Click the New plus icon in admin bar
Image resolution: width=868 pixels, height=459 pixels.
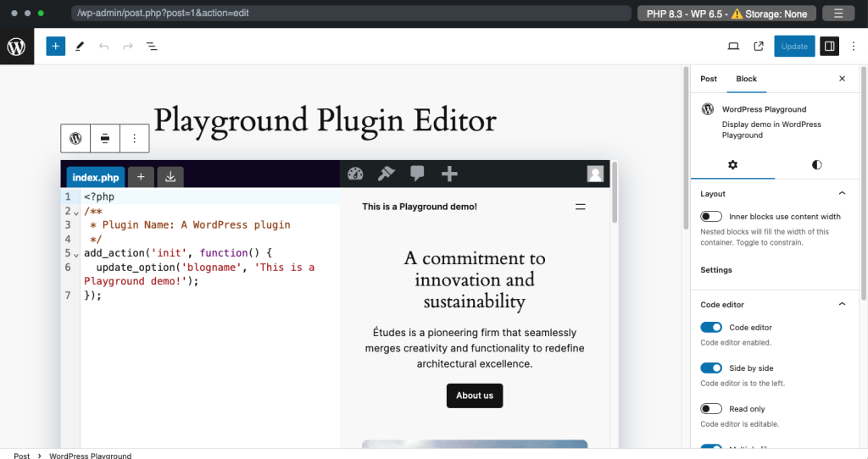click(x=449, y=174)
